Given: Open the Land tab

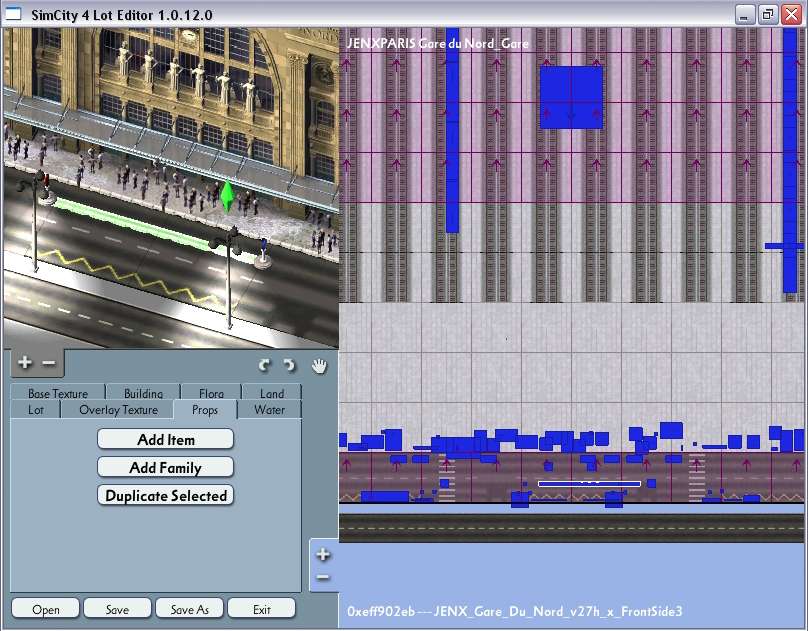Looking at the screenshot, I should [x=272, y=393].
